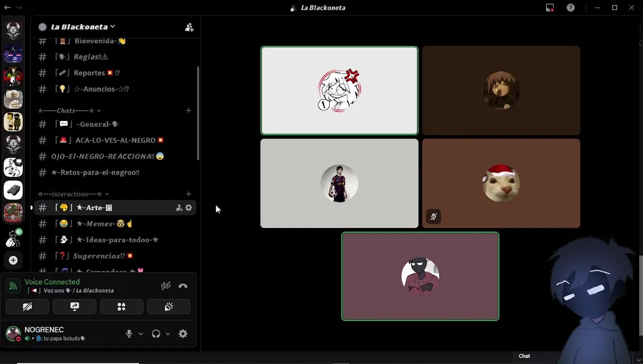Select the black eraser server icon
Screen dimensions: 643x364
(13, 190)
